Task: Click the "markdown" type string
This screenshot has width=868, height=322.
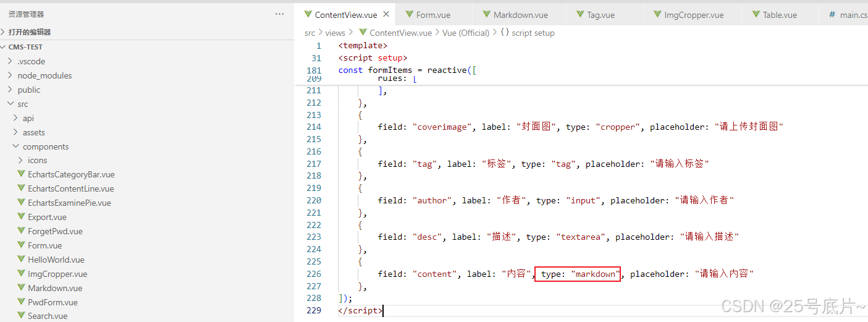Action: click(x=595, y=274)
